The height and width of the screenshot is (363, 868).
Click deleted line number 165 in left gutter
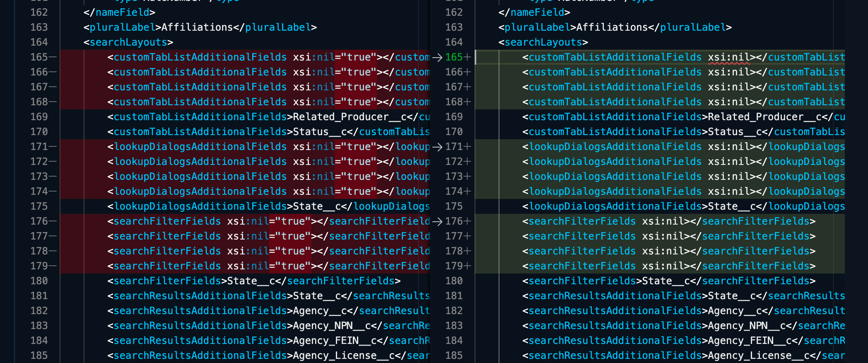coord(39,57)
